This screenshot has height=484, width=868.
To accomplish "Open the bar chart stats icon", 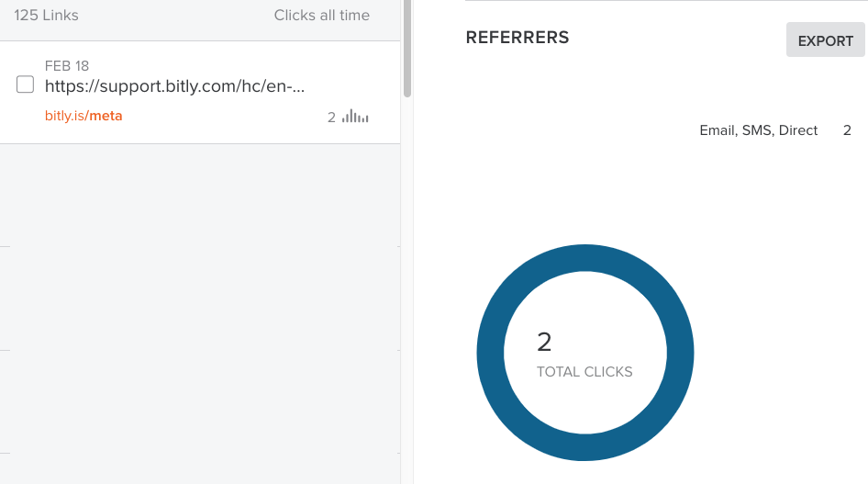I will tap(355, 117).
